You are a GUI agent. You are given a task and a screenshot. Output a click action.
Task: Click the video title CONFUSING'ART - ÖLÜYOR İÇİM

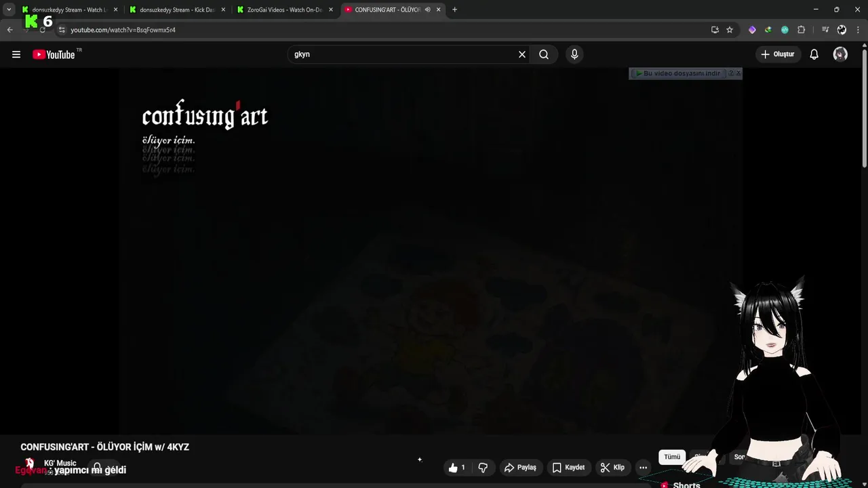pos(104,447)
